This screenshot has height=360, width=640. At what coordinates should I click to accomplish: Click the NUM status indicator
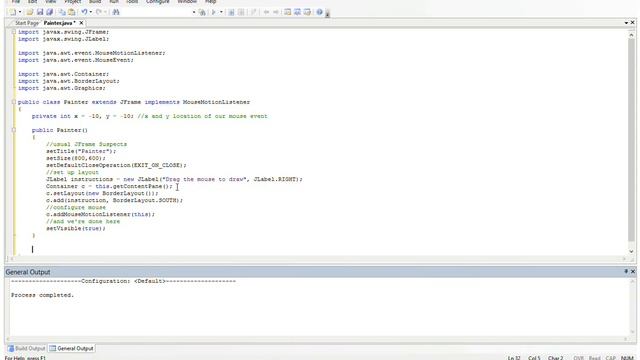pyautogui.click(x=627, y=358)
